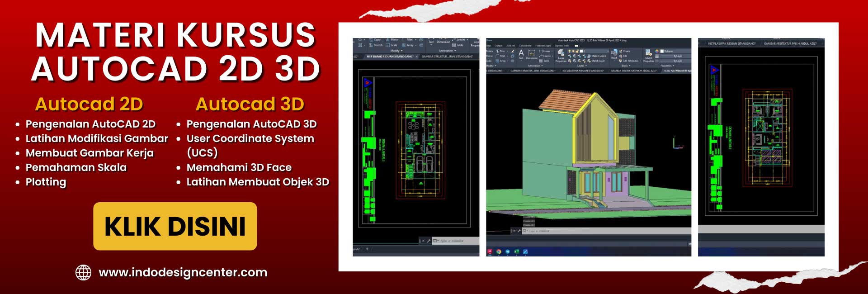The image size is (868, 294).
Task: Click the User Coordinate System bullet
Action: click(x=250, y=145)
